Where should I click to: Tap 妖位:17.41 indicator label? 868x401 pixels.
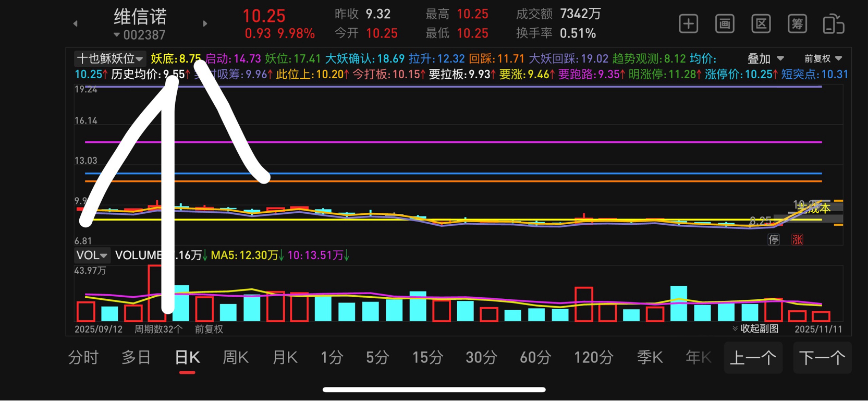292,59
